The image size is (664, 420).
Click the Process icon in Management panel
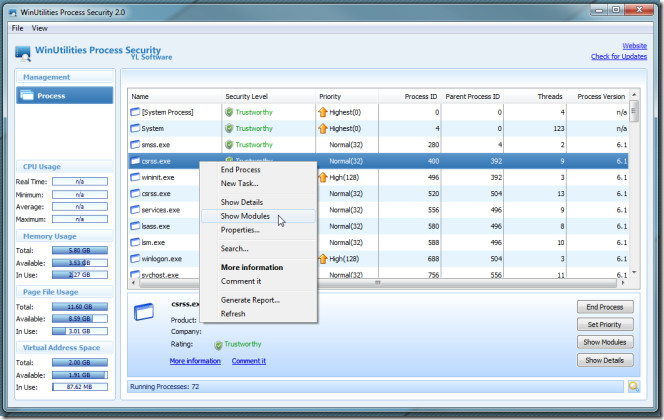coord(27,96)
